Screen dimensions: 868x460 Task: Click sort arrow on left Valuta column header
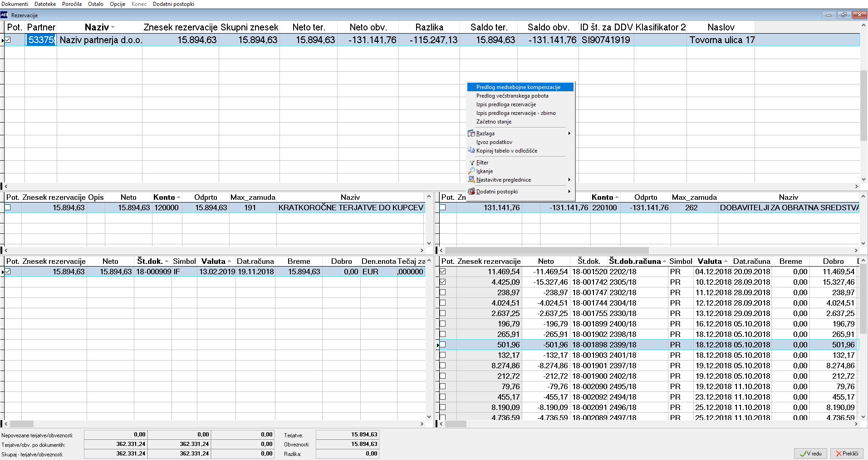(x=229, y=262)
